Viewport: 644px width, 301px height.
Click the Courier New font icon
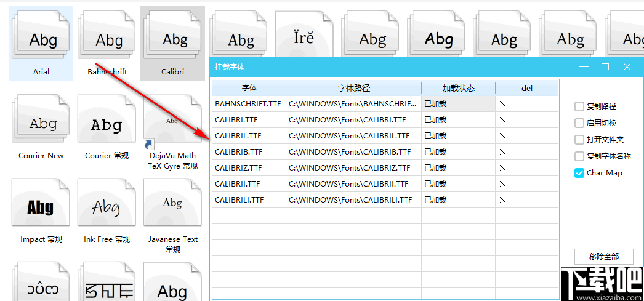click(41, 119)
